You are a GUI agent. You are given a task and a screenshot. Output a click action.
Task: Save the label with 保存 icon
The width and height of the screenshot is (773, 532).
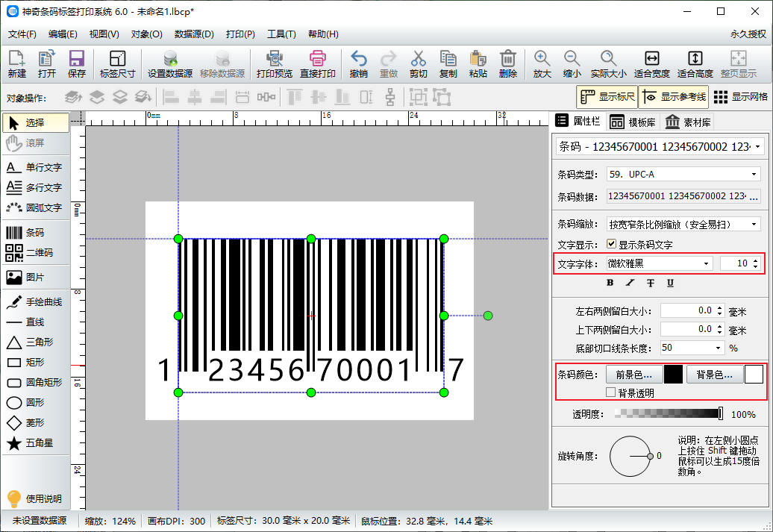coord(76,64)
